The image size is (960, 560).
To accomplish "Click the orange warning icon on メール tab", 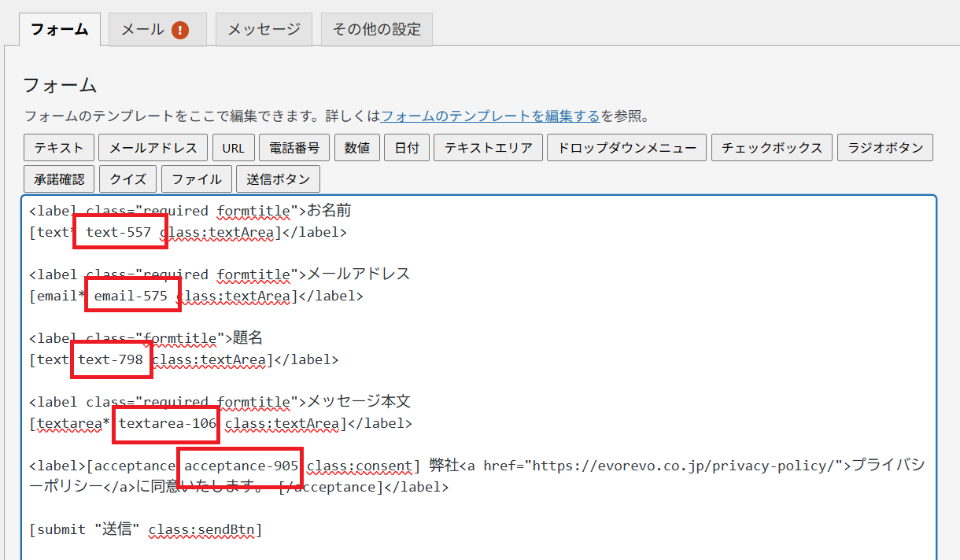I will (x=180, y=31).
